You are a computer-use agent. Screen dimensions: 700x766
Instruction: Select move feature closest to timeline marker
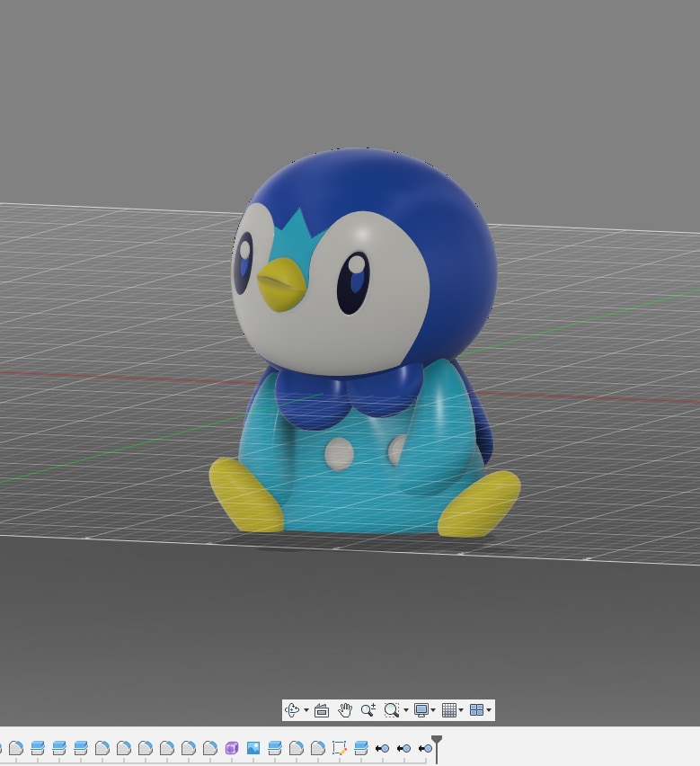tap(425, 748)
